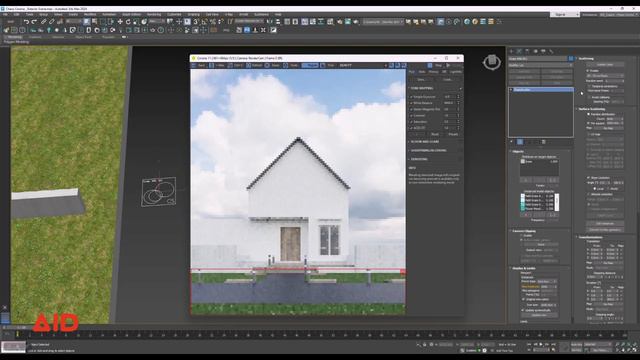Screen dimensions: 640x360
Task: Open the File menu
Action: [x=5, y=15]
